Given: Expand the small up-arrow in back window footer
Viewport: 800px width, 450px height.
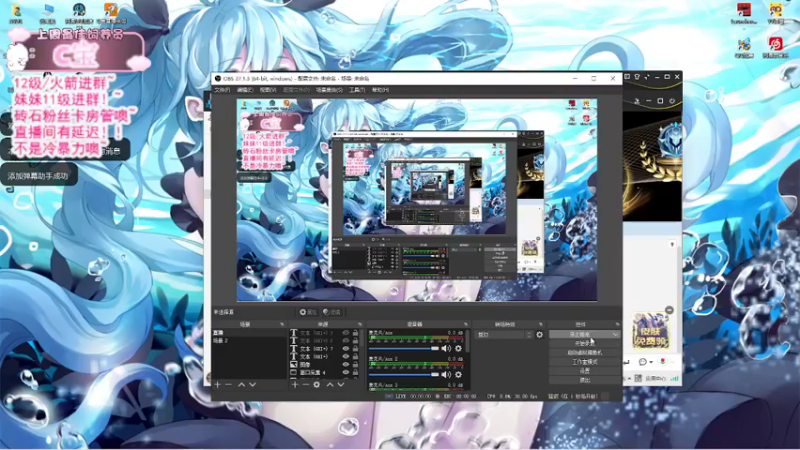Looking at the screenshot, I should [x=629, y=379].
